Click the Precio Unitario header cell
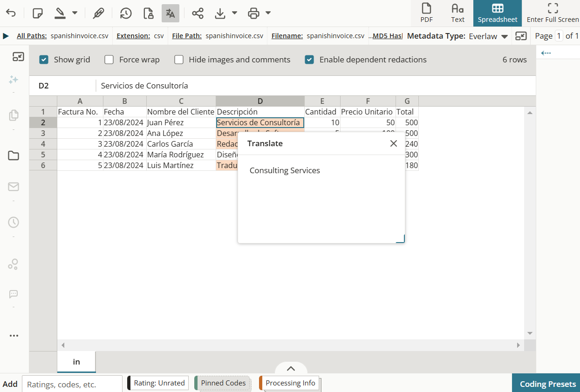 pos(368,112)
